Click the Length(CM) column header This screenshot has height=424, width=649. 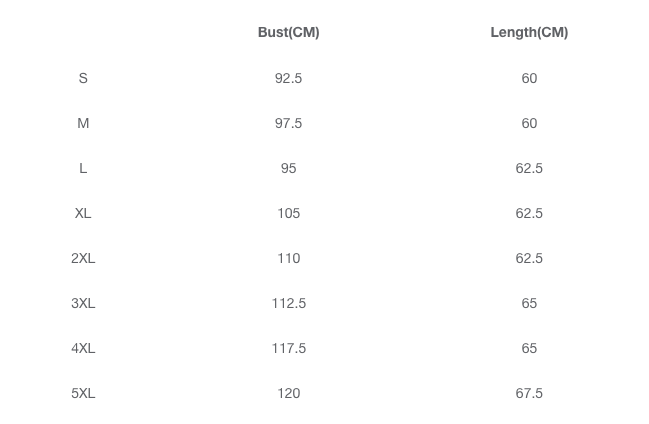coord(529,32)
